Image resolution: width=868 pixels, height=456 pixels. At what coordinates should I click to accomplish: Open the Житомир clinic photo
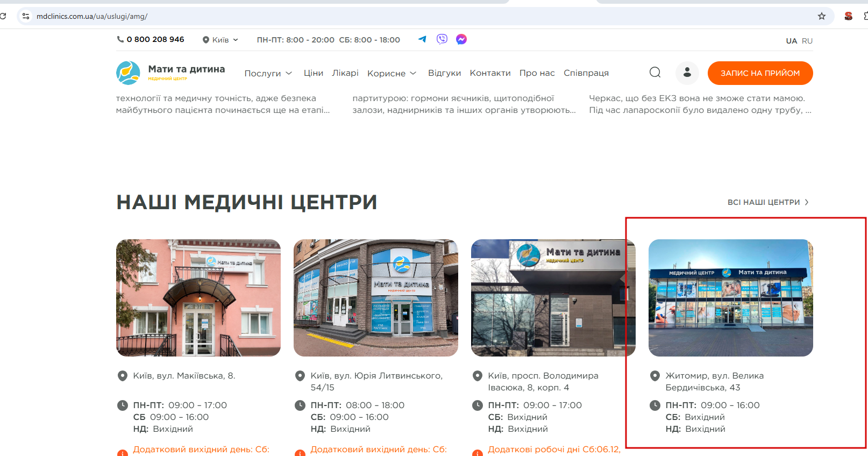pos(731,298)
